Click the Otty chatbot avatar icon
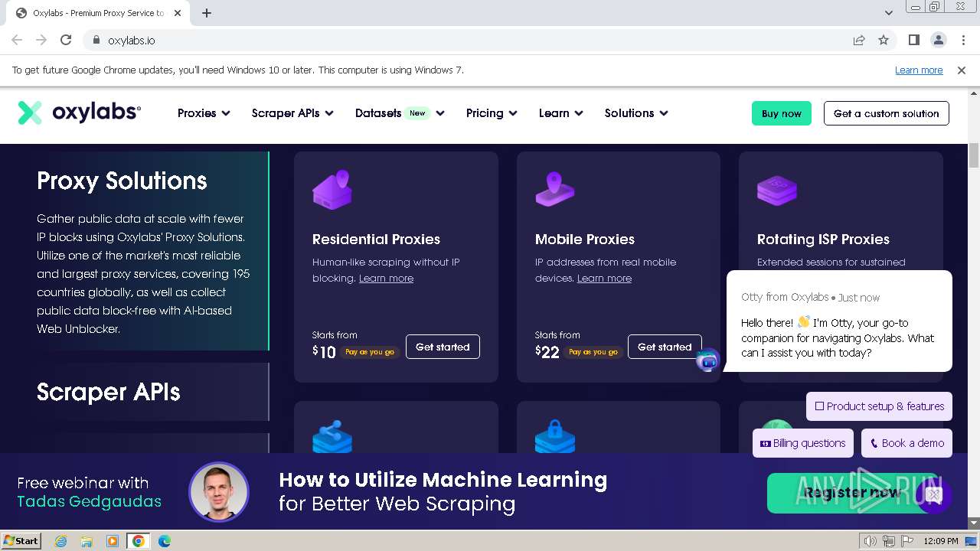 coord(708,360)
